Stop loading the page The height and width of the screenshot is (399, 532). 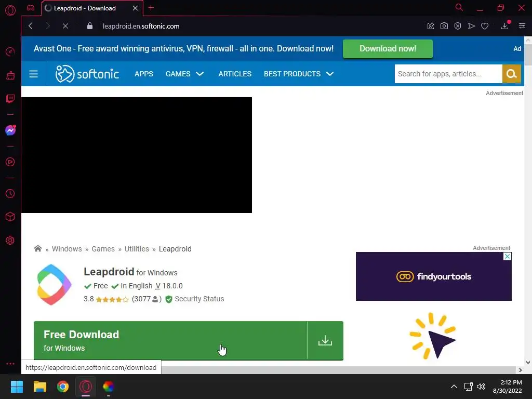(x=65, y=26)
